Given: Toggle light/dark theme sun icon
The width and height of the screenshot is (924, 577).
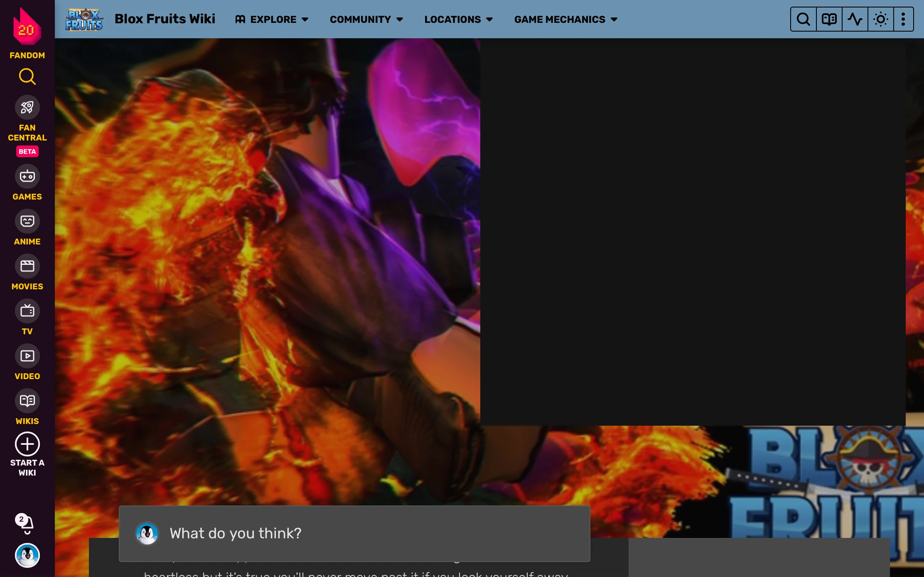Looking at the screenshot, I should coord(880,19).
